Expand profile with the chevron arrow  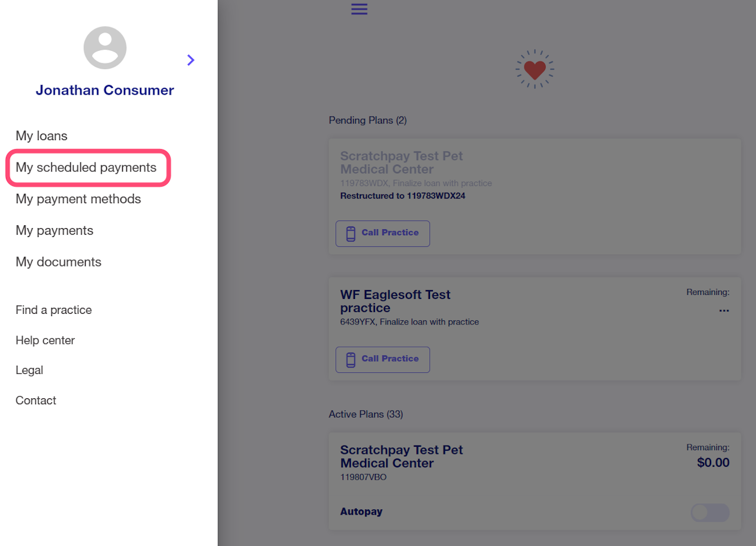[191, 60]
